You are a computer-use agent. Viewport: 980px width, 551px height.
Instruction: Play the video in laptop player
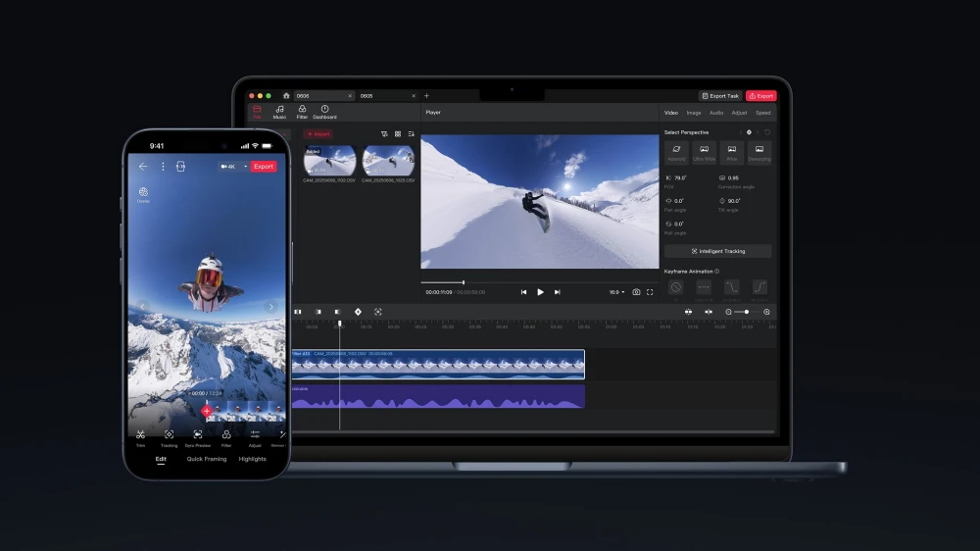coord(540,292)
